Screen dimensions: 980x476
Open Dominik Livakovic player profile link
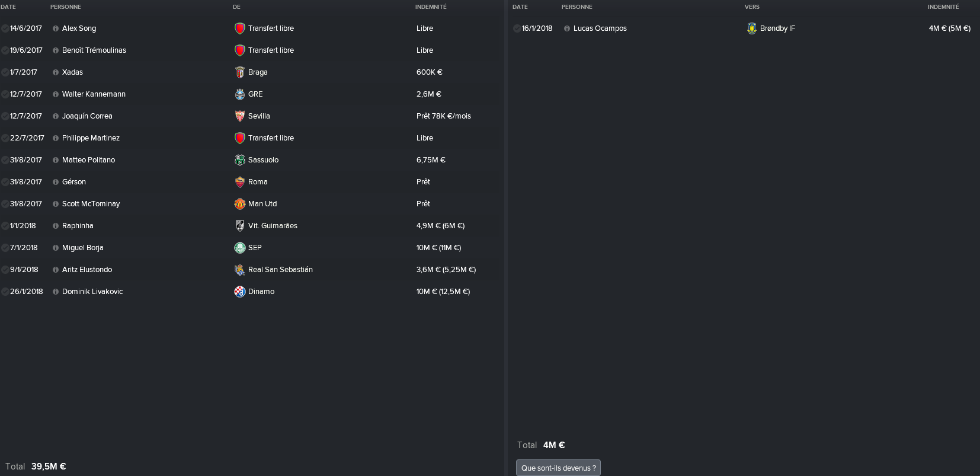(x=92, y=292)
